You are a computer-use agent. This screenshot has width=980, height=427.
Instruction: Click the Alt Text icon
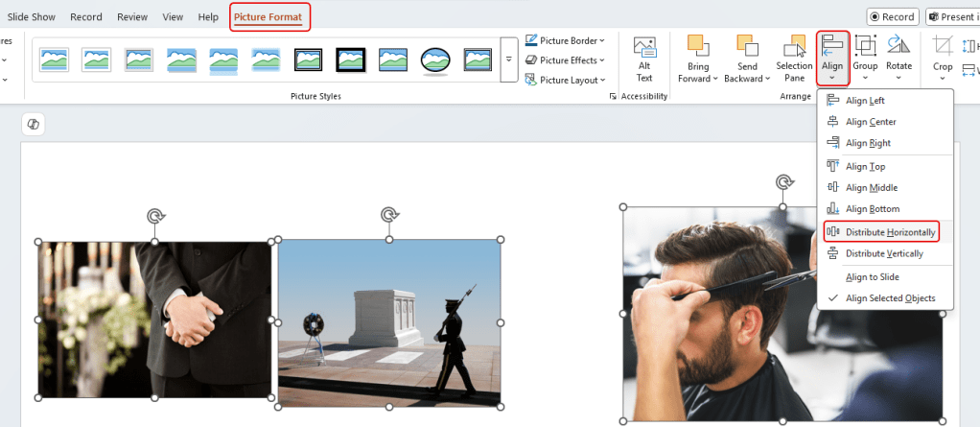[644, 50]
